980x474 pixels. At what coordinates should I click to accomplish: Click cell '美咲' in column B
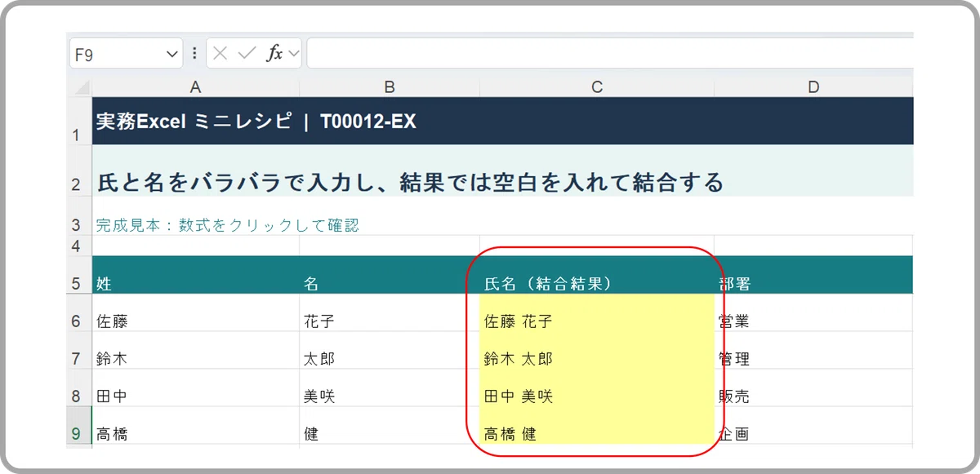tap(390, 388)
